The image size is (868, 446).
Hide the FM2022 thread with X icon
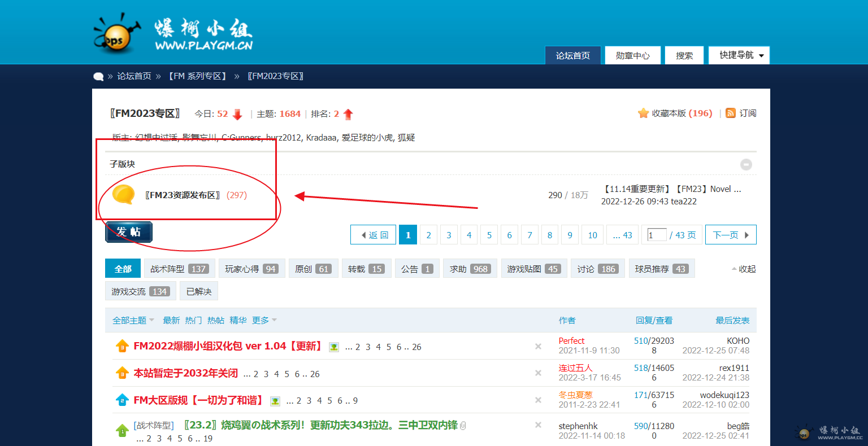coord(538,346)
